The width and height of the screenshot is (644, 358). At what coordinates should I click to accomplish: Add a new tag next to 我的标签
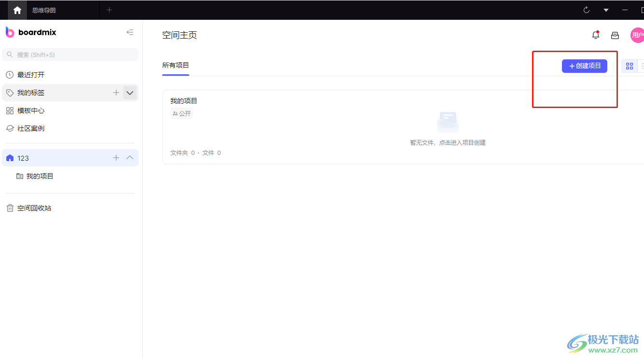[116, 93]
